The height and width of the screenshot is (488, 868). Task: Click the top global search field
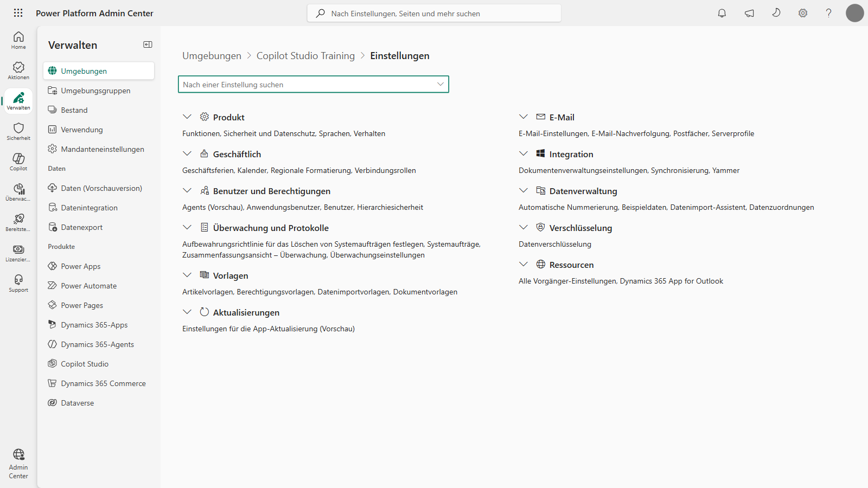click(x=434, y=14)
